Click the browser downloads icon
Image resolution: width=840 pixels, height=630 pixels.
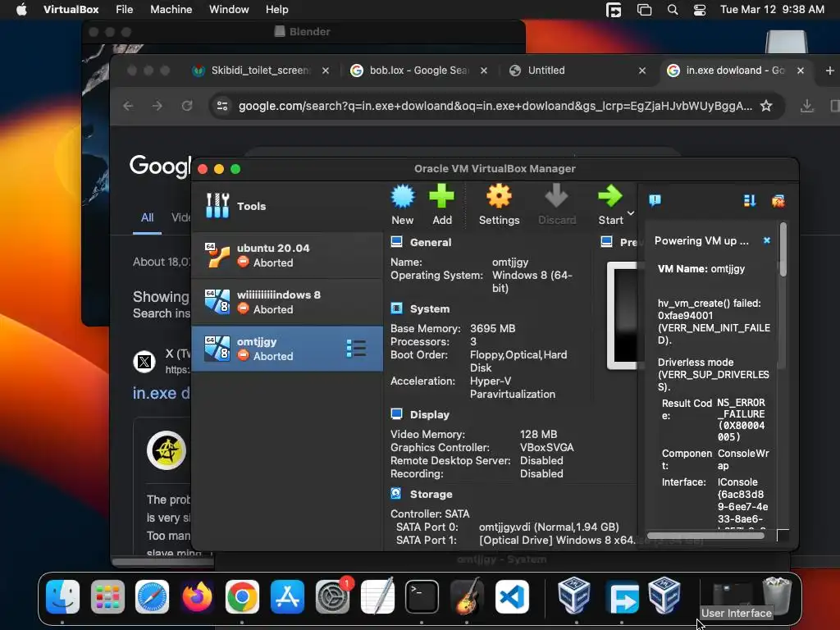[x=807, y=106]
